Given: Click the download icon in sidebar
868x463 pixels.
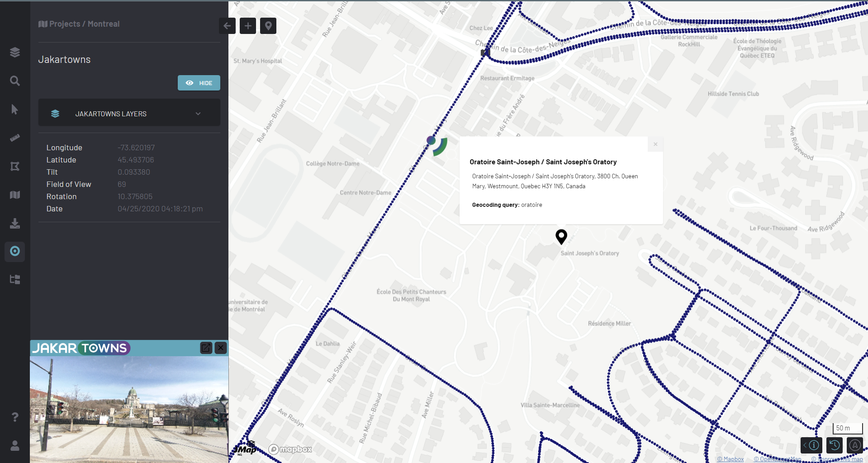Looking at the screenshot, I should pos(15,224).
